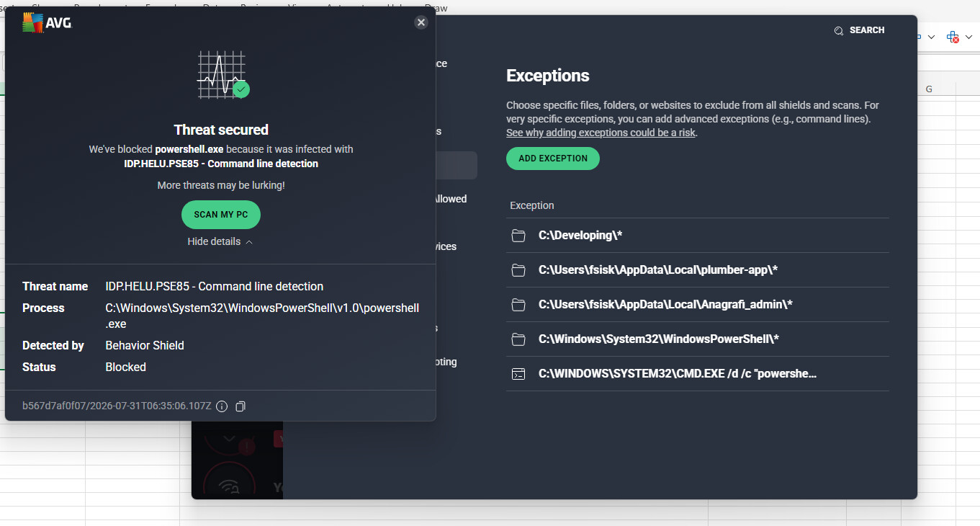Select the C:\Windows\System32\WindowsPowerShell\* exception

pyautogui.click(x=659, y=339)
